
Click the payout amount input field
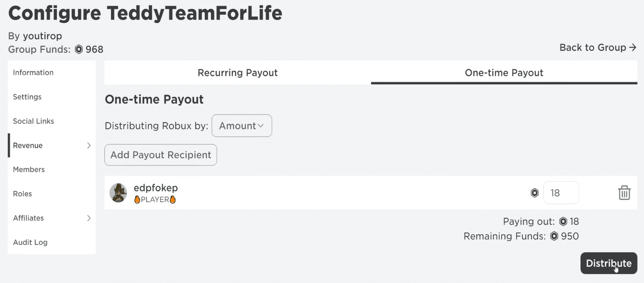tap(561, 193)
